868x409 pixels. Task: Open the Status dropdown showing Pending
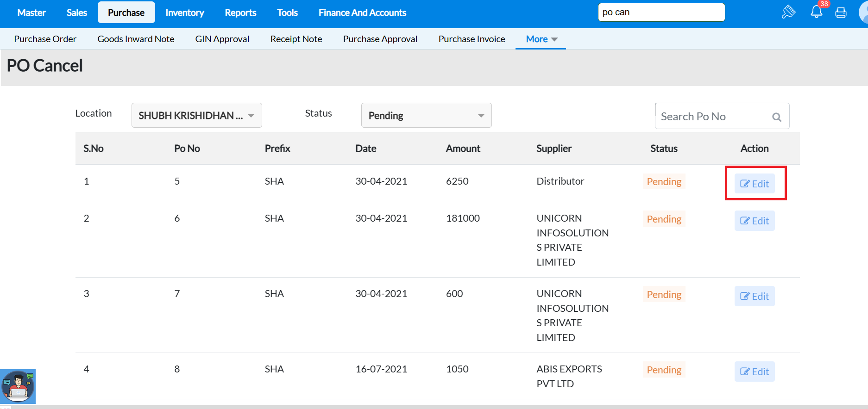click(x=426, y=116)
